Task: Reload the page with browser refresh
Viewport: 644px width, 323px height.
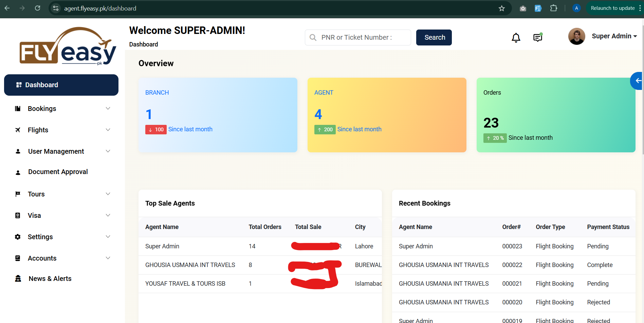Action: pyautogui.click(x=37, y=8)
